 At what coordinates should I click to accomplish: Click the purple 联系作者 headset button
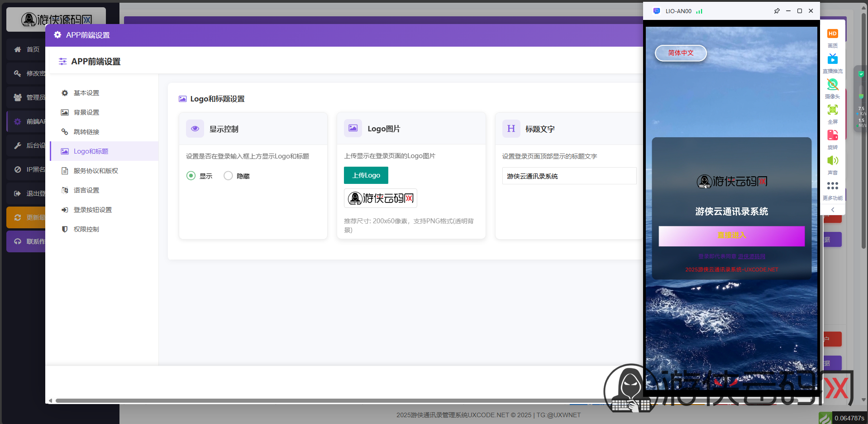point(27,241)
